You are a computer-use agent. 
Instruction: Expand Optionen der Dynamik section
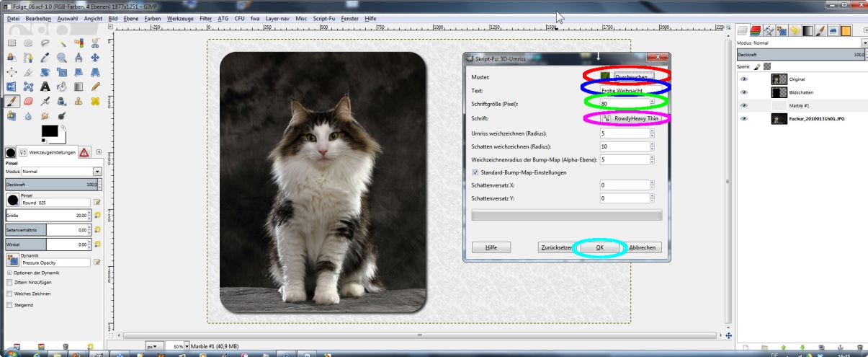(9, 272)
